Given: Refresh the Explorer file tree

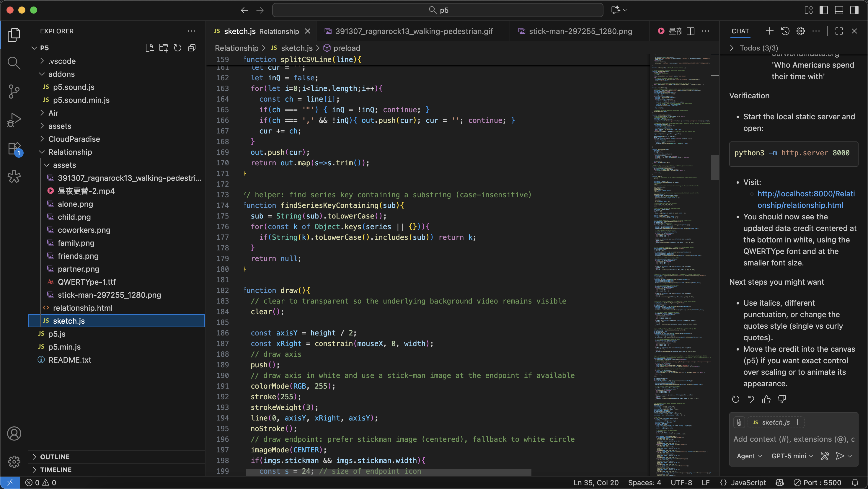Looking at the screenshot, I should point(178,48).
